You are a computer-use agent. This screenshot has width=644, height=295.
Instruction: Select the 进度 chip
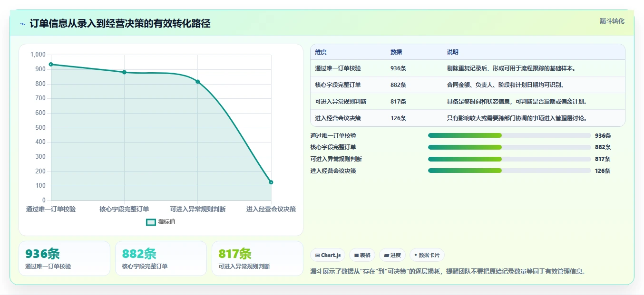tap(392, 255)
